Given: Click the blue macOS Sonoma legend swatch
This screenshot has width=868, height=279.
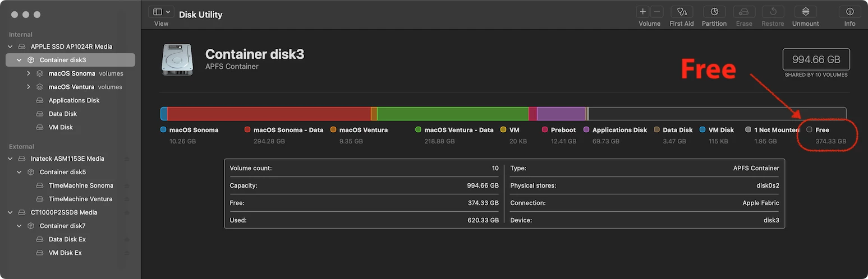Looking at the screenshot, I should [163, 129].
